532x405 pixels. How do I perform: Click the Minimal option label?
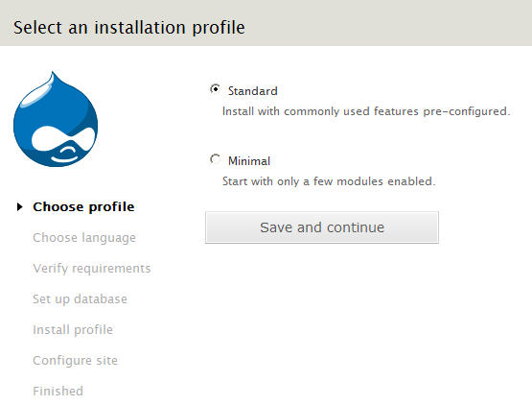tap(249, 161)
